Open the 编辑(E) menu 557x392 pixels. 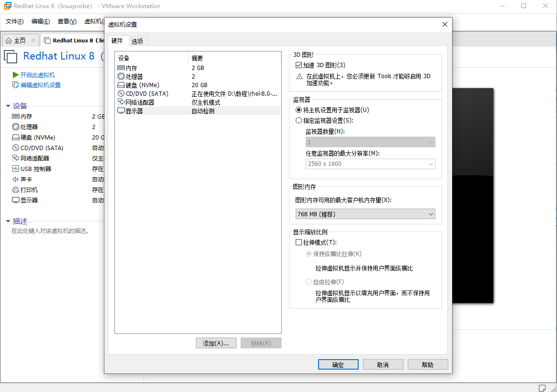41,21
